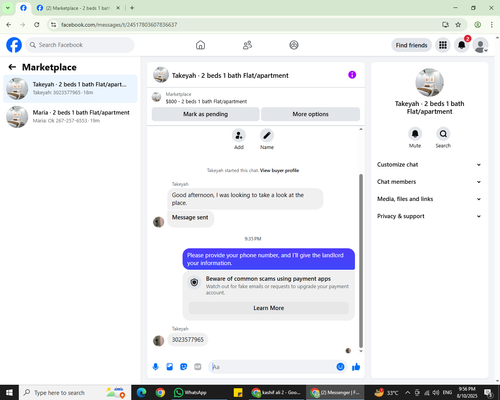The image size is (500, 400).
Task: Open the Windows notification center
Action: (x=489, y=393)
